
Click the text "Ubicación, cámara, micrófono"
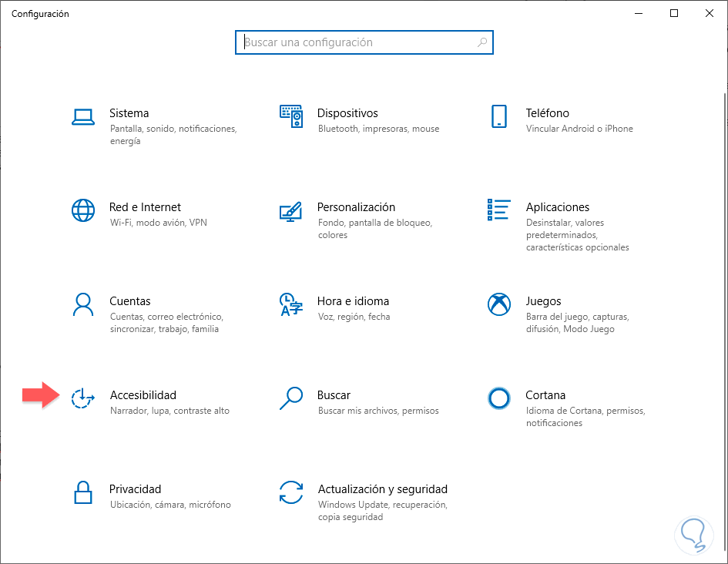170,505
